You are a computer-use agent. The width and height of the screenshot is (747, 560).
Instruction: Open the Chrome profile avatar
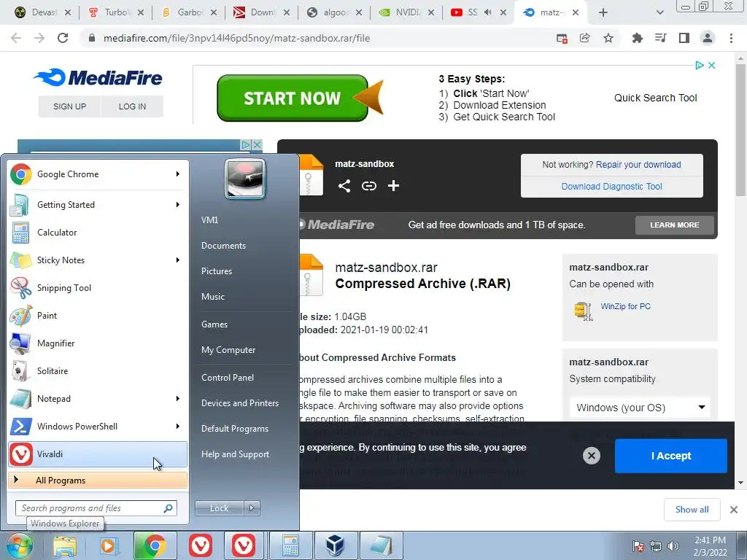point(708,38)
